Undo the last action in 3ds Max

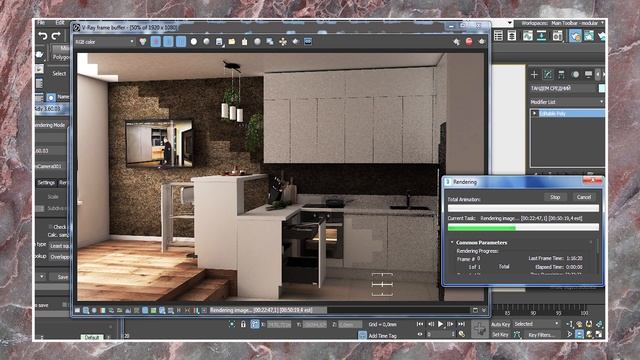pos(43,36)
